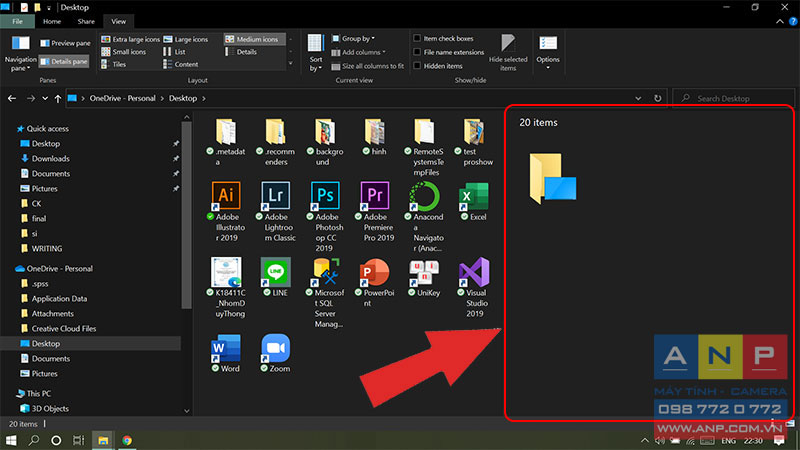Refresh the current folder view
Viewport: 800px width, 450px height.
pos(658,98)
